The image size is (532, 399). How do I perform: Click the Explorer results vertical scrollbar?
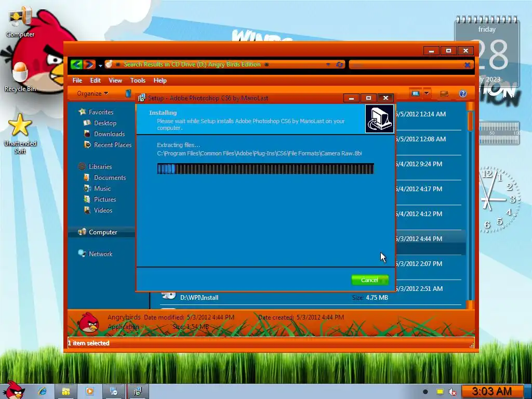470,205
